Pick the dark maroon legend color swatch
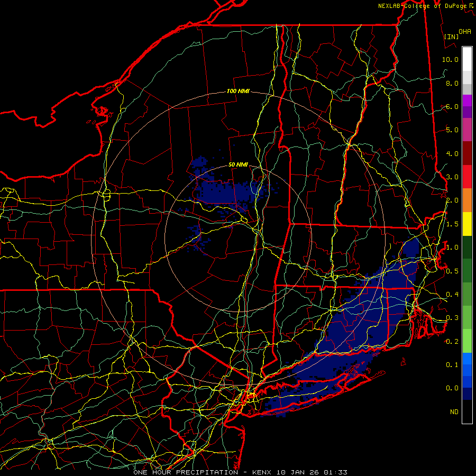 tap(467, 153)
